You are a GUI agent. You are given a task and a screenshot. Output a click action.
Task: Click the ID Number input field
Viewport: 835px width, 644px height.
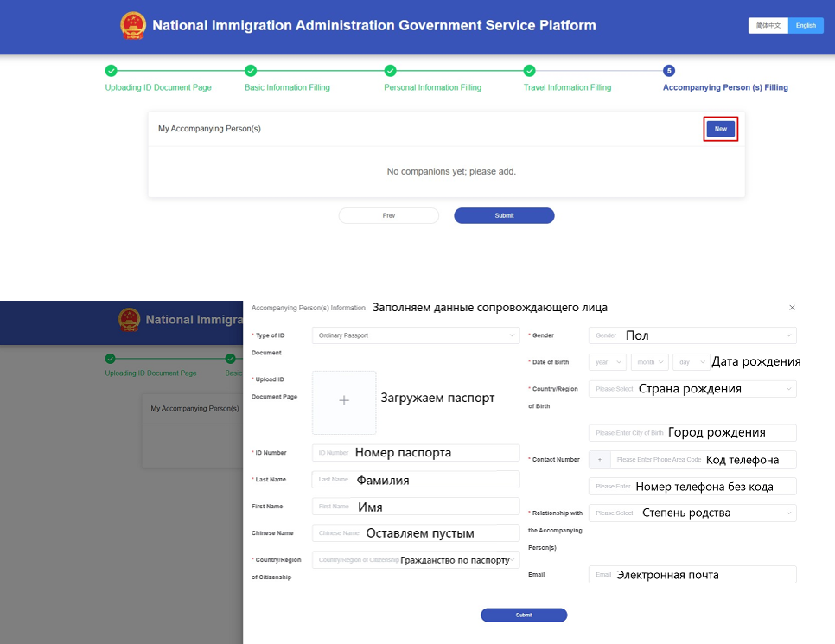click(x=415, y=452)
